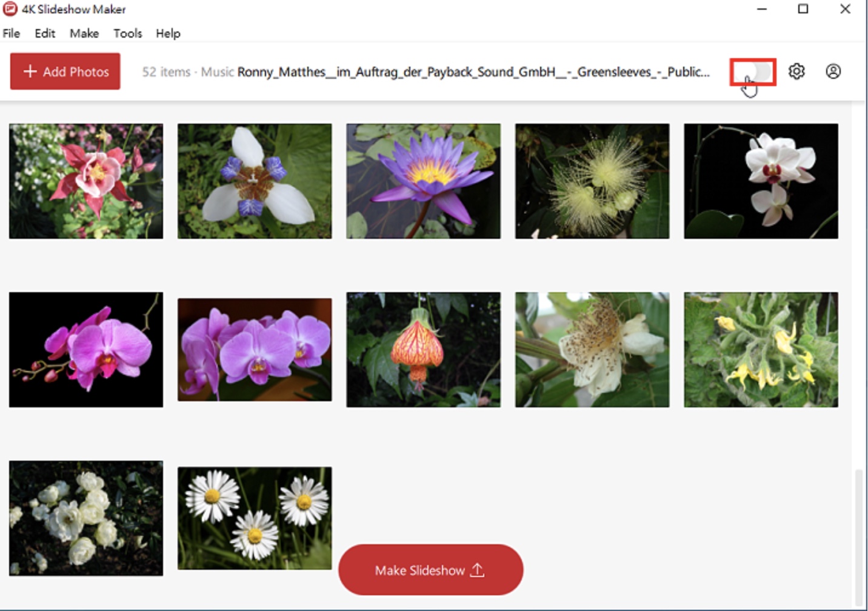This screenshot has height=611, width=868.
Task: Click the Make Slideshow button
Action: coord(431,570)
